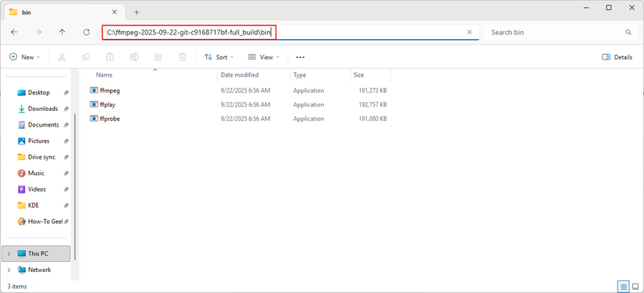644x293 pixels.
Task: Open Documents in the sidebar
Action: coord(43,125)
